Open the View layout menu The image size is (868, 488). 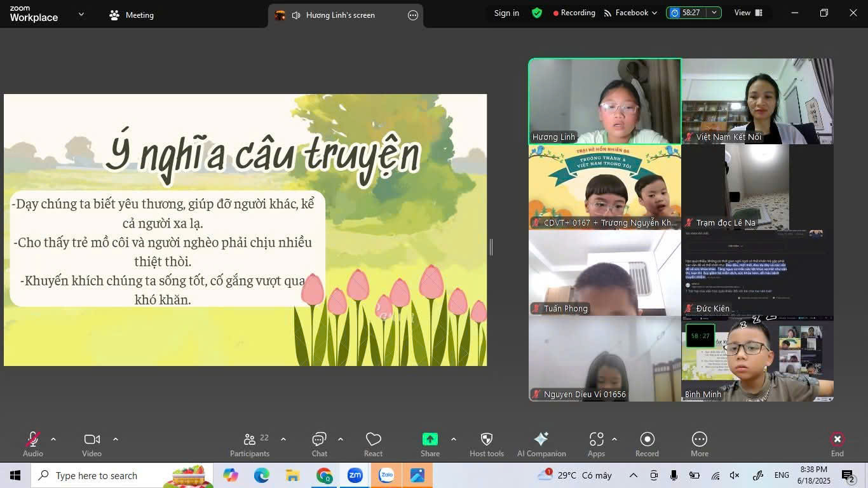coord(748,13)
